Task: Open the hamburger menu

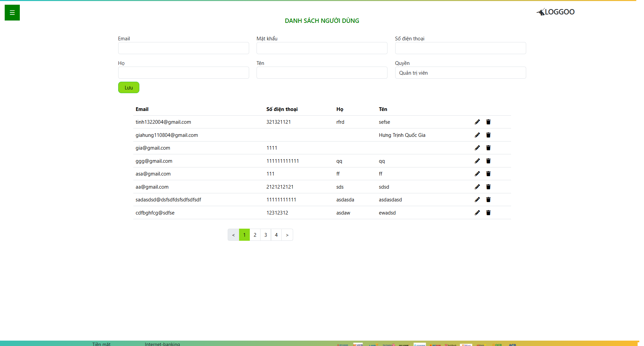Action: [12, 13]
